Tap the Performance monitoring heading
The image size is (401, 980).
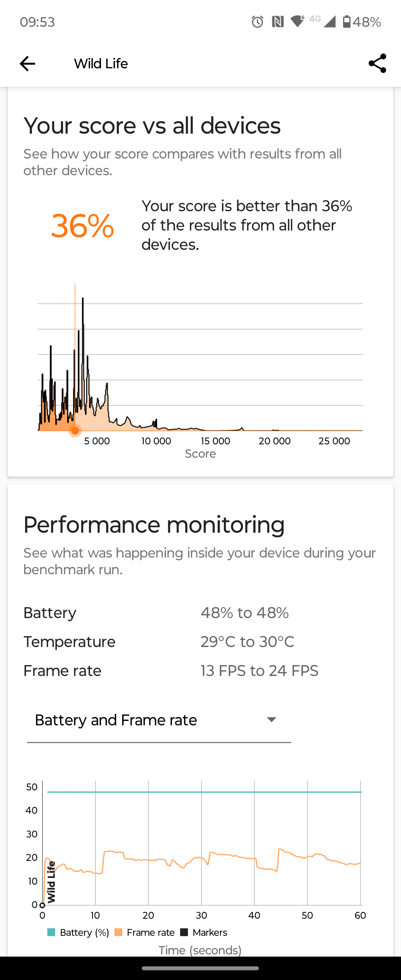[154, 525]
